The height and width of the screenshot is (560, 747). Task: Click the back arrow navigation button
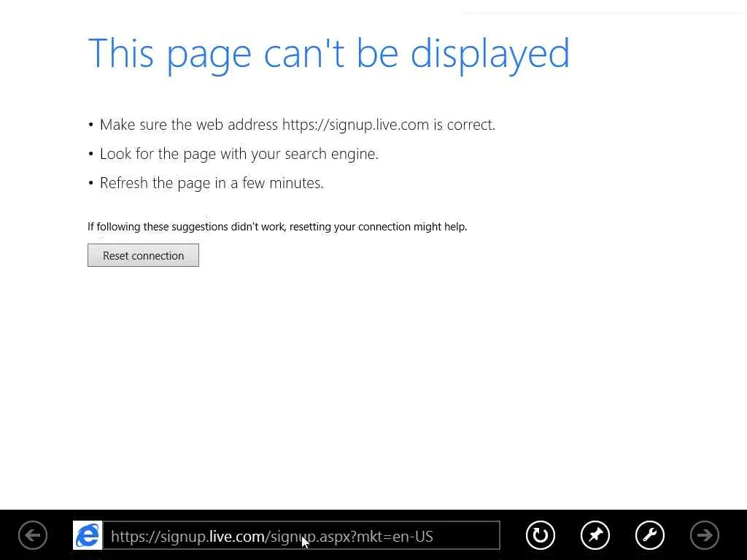[x=33, y=535]
